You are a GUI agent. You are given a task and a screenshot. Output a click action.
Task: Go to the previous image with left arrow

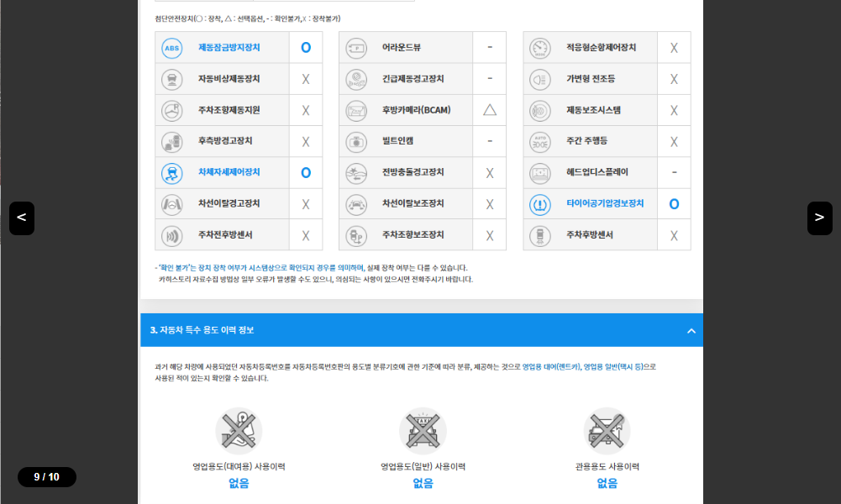(22, 218)
